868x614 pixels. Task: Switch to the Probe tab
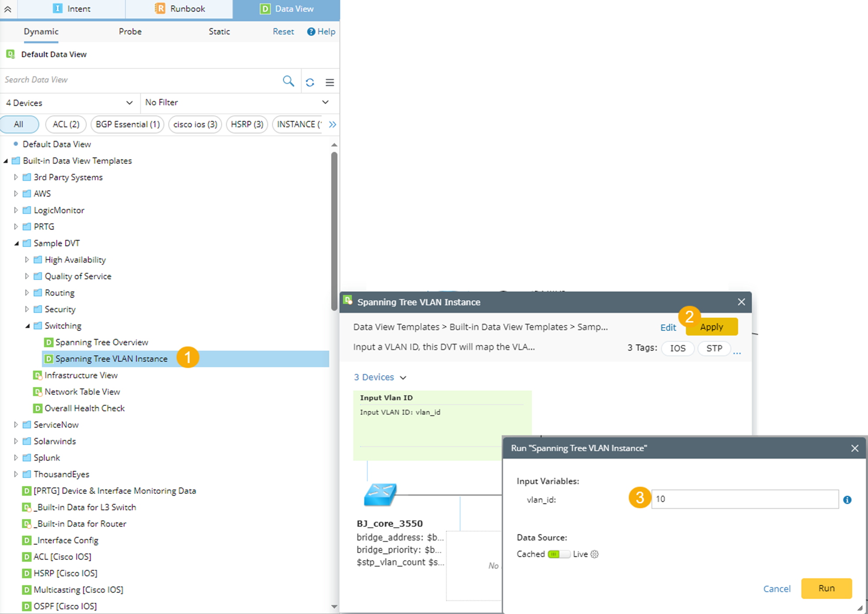130,32
